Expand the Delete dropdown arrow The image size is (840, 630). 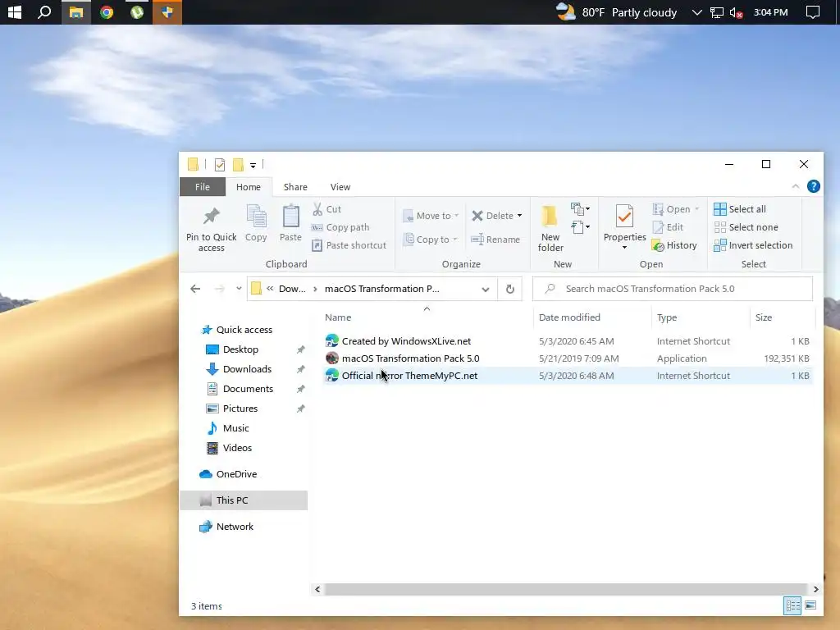click(x=519, y=216)
